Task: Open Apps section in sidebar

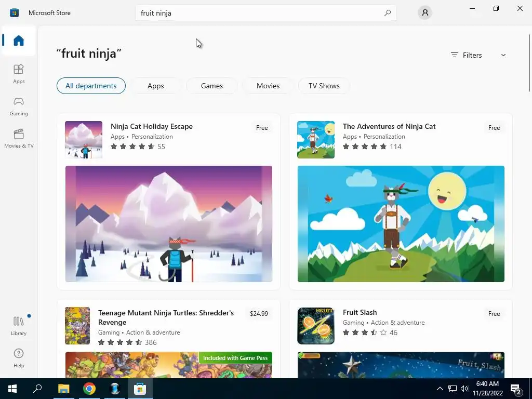Action: pyautogui.click(x=19, y=74)
